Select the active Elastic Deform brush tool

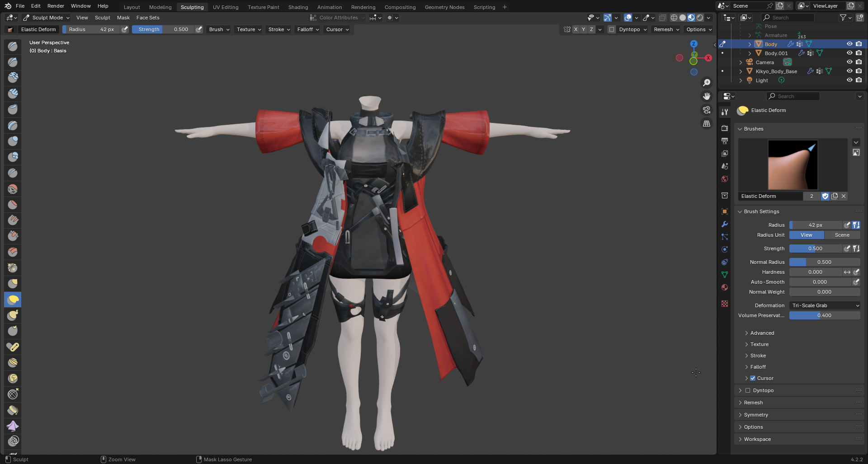click(x=13, y=300)
